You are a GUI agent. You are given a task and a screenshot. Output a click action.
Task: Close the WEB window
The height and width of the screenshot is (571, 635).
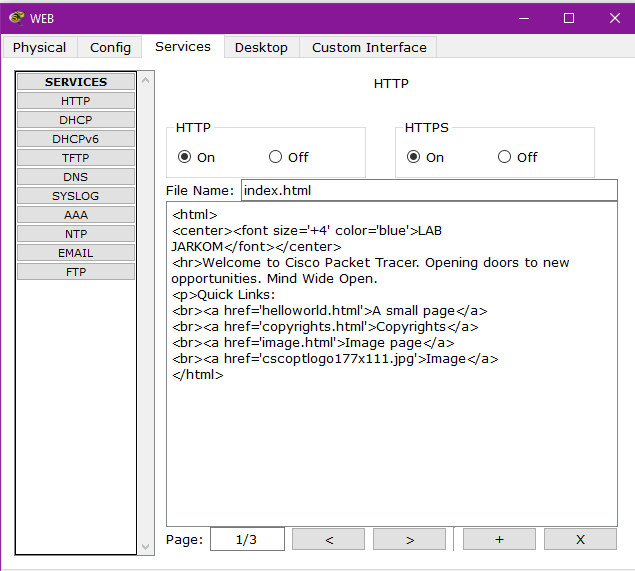tap(615, 18)
